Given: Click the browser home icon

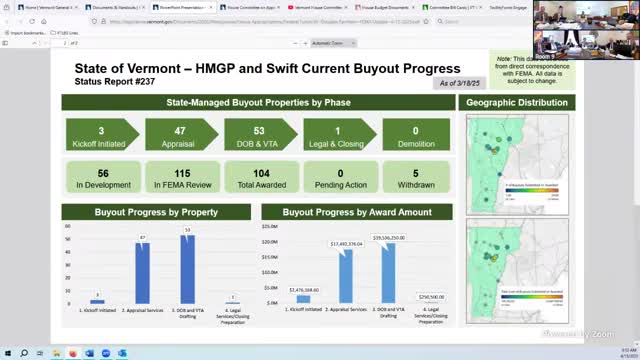Looking at the screenshot, I should pyautogui.click(x=44, y=21).
